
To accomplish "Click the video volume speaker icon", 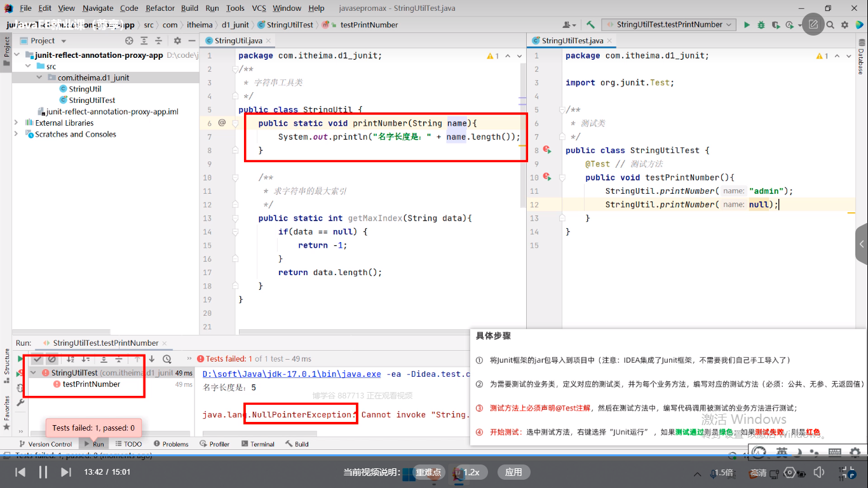I will [x=819, y=472].
